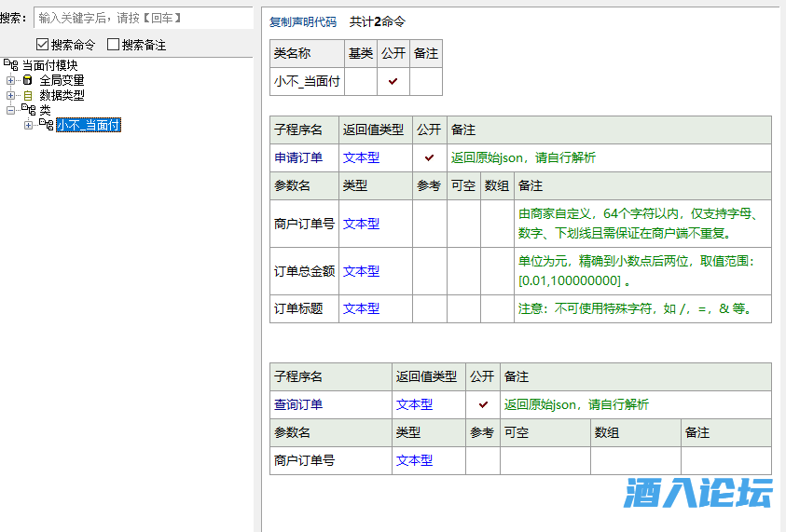Click the 小不_当面付 class icon in tree

[46, 125]
